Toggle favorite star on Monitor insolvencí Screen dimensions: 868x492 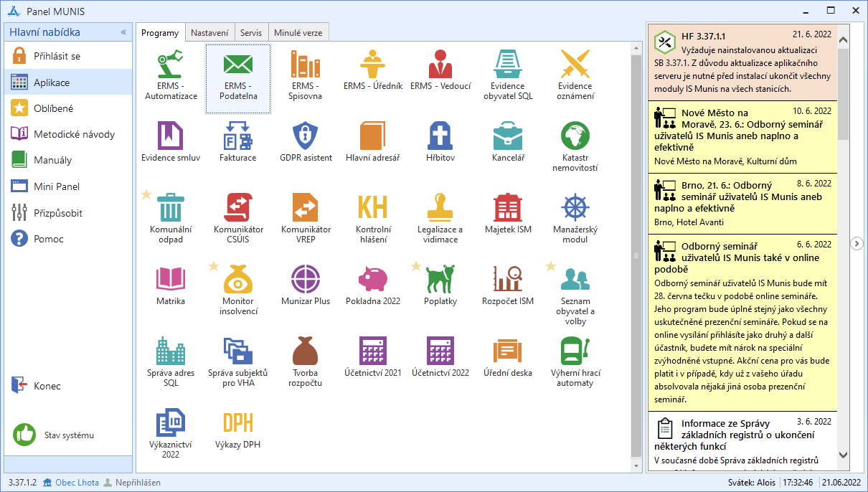213,266
